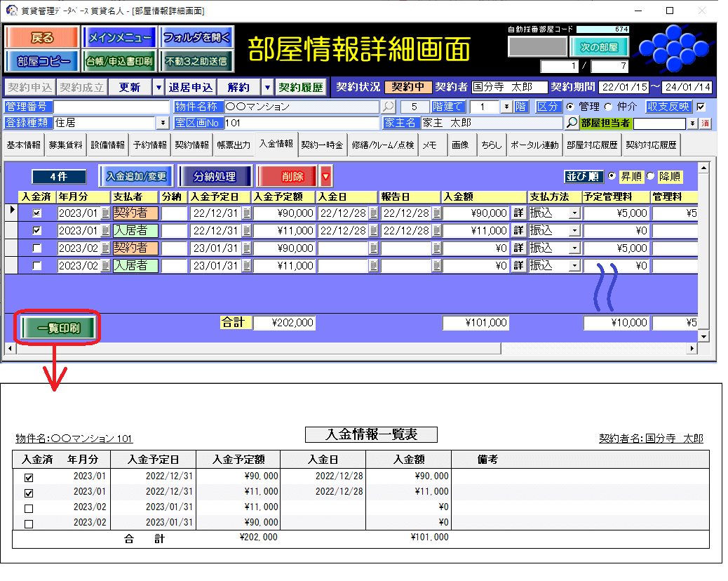728x581 pixels.
Task: Toggle the 収支反映 checkbox
Action: (701, 107)
